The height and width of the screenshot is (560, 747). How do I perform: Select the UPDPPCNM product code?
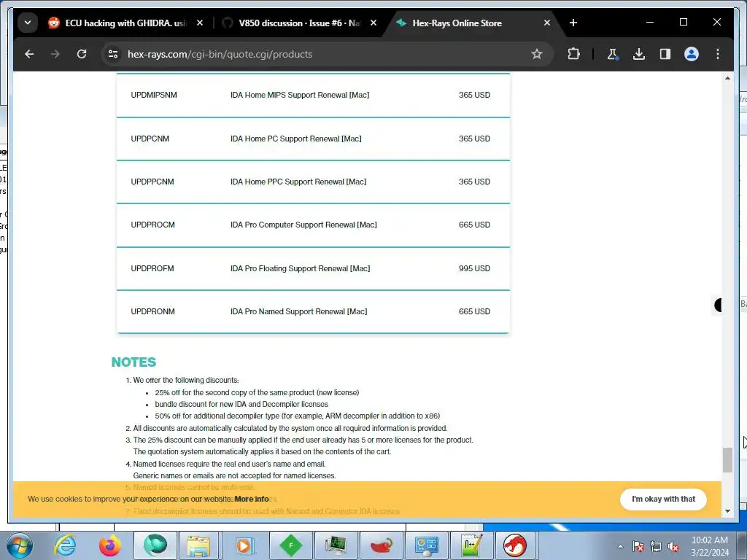(152, 182)
